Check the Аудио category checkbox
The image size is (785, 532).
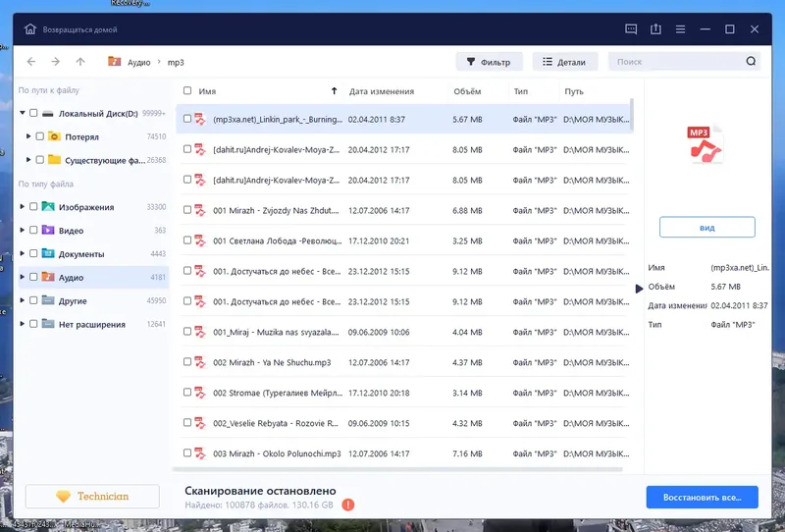tap(33, 277)
